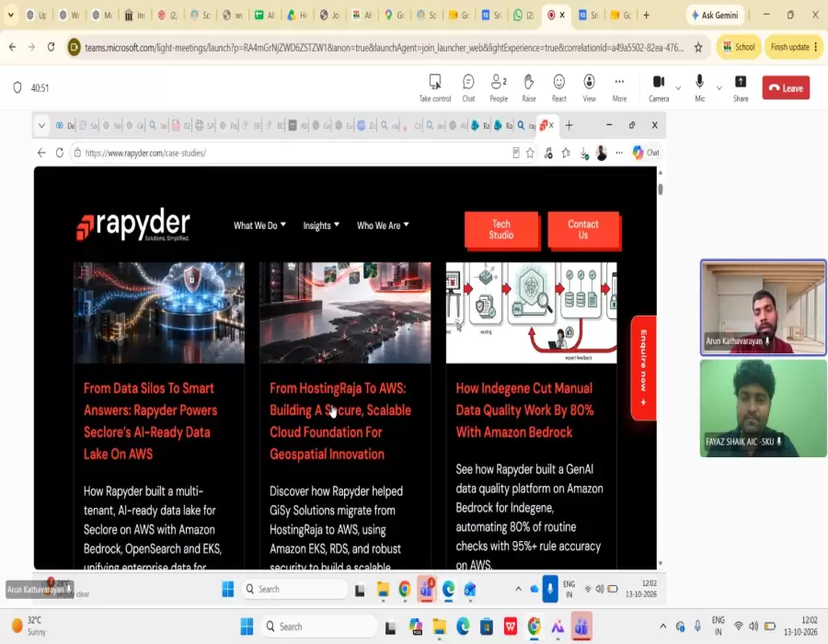Click the Finish update button
The height and width of the screenshot is (644, 828).
click(794, 47)
